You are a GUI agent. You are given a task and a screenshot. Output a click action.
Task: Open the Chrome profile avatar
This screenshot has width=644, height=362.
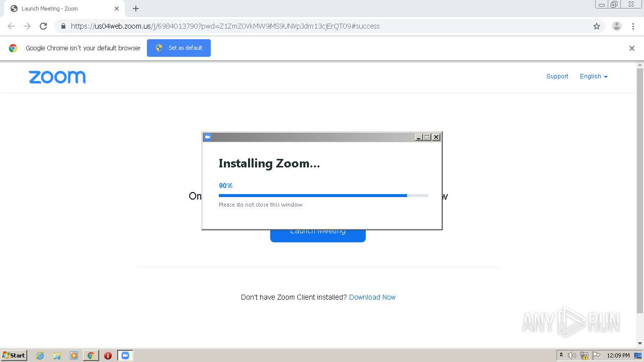(x=617, y=26)
